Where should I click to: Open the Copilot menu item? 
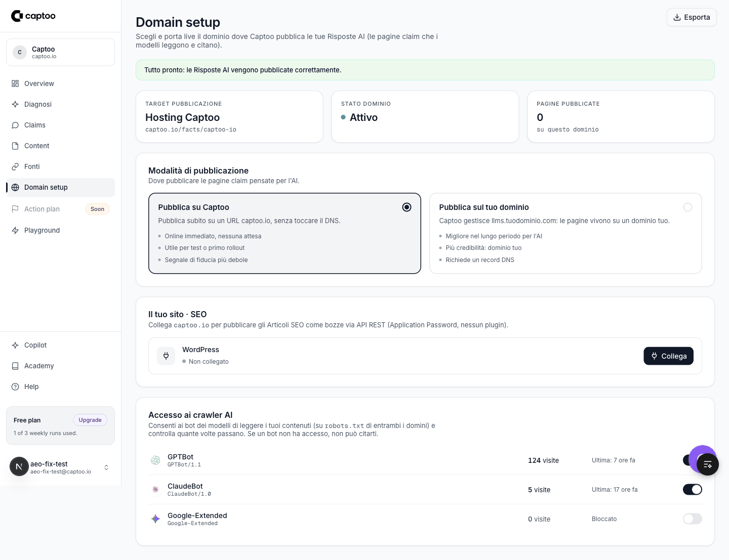[x=60, y=345]
